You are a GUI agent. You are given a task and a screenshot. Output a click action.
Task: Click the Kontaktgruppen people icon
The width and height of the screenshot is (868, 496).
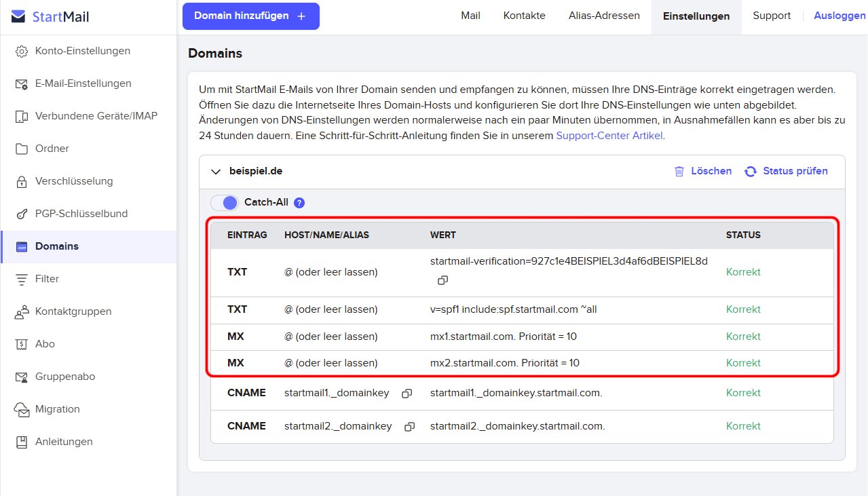coord(22,311)
